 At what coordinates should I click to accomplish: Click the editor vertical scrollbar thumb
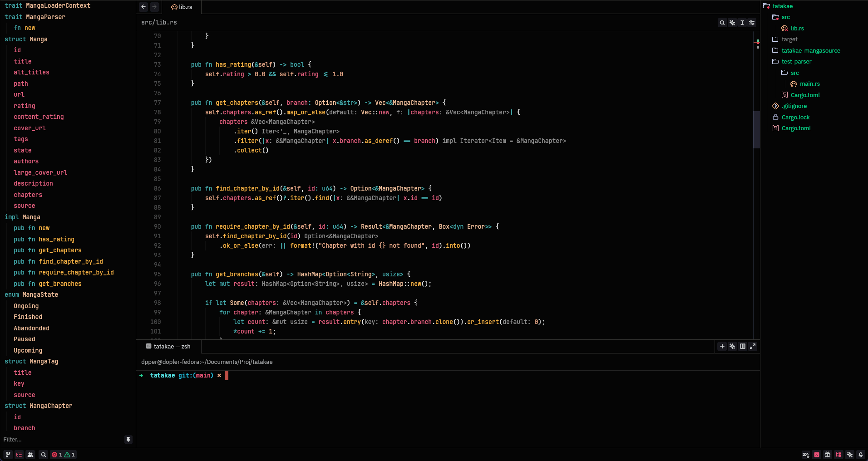tap(756, 130)
